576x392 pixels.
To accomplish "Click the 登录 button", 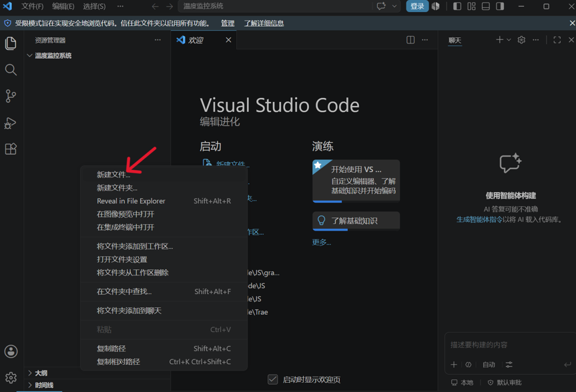I will point(417,6).
